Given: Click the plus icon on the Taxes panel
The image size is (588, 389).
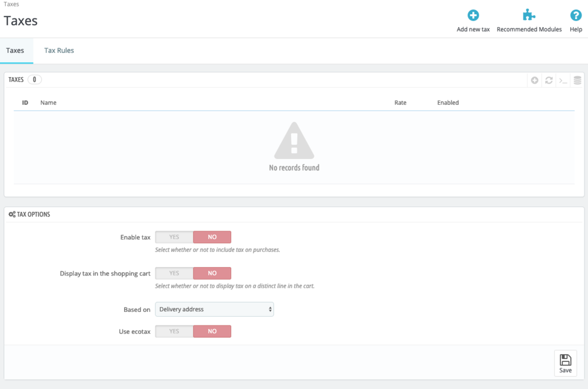Looking at the screenshot, I should pyautogui.click(x=534, y=80).
